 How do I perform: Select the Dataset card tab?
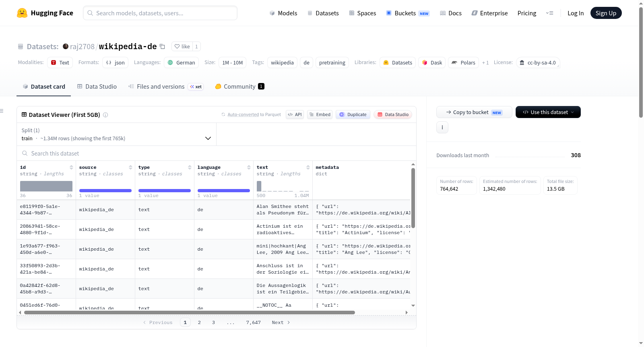click(x=44, y=87)
